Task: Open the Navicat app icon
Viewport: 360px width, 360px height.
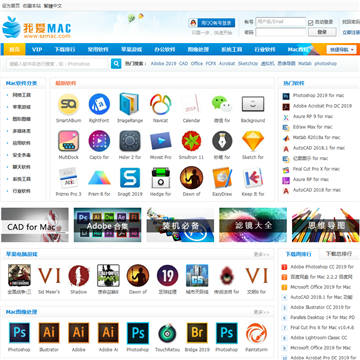Action: coord(160,104)
